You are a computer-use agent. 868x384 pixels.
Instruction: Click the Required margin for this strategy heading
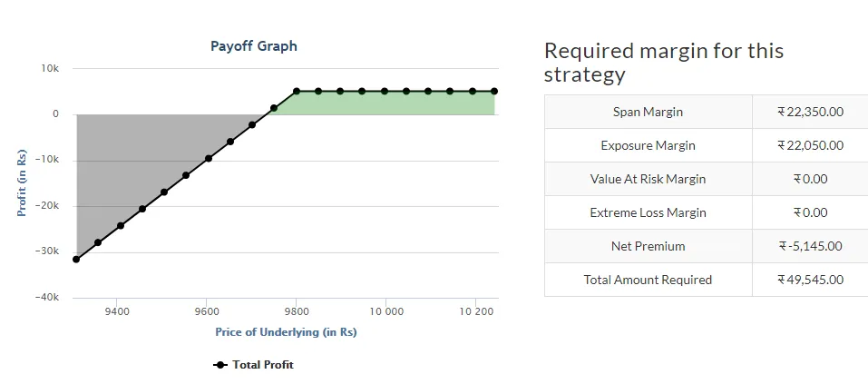tap(663, 62)
